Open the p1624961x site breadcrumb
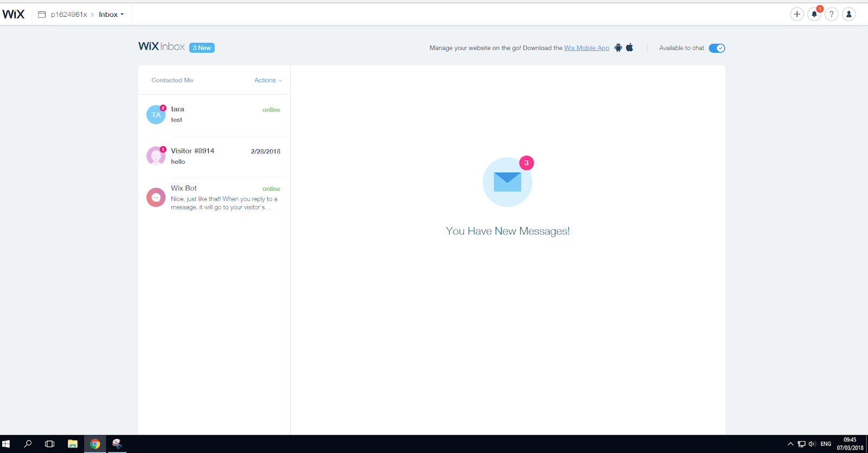Image resolution: width=868 pixels, height=453 pixels. coord(69,15)
